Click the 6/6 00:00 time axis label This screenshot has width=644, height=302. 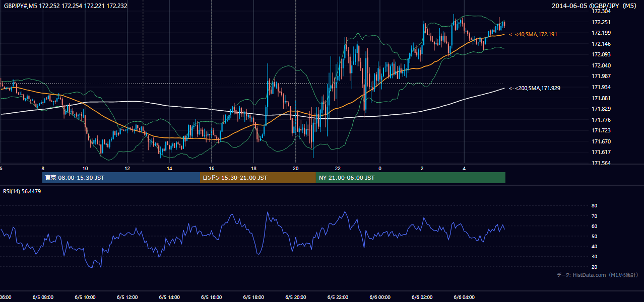click(380, 297)
